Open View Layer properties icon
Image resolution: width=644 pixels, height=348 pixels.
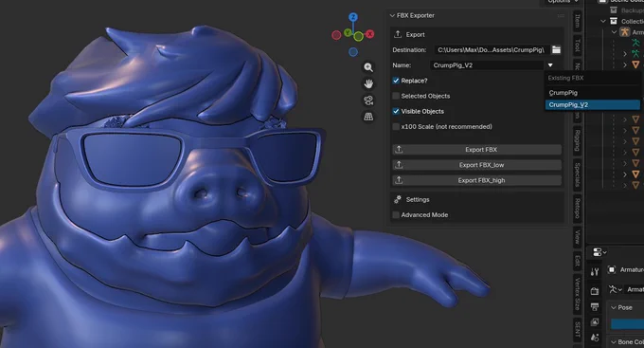[595, 322]
